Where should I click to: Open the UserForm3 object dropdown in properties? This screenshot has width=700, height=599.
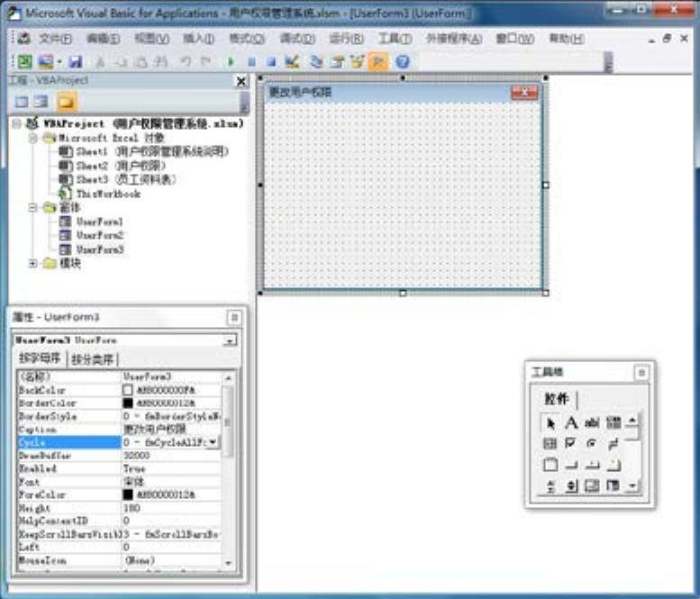[x=230, y=340]
